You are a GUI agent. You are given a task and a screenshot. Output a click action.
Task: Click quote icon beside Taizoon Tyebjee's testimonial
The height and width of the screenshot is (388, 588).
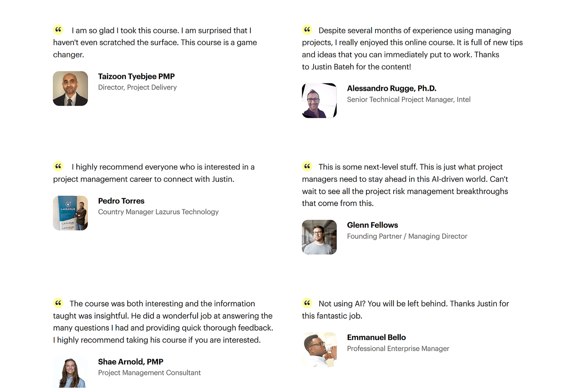pyautogui.click(x=58, y=29)
